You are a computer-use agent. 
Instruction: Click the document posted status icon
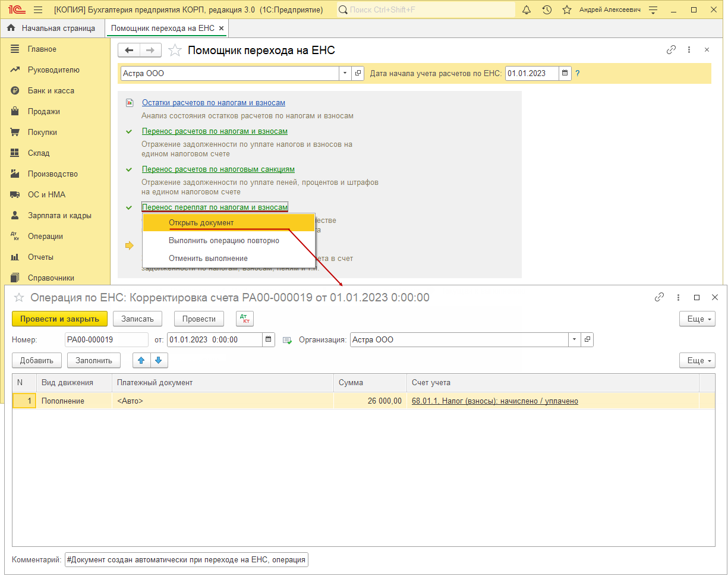click(287, 340)
